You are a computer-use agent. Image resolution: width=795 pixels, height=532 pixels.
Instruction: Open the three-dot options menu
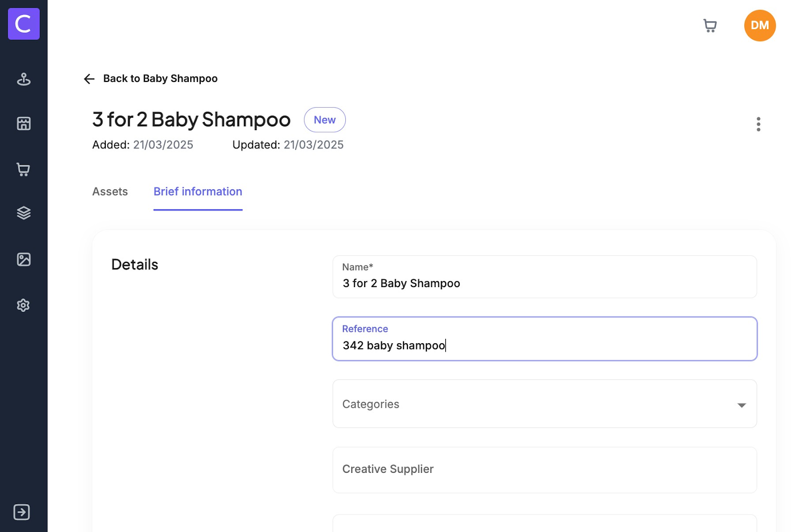point(758,124)
